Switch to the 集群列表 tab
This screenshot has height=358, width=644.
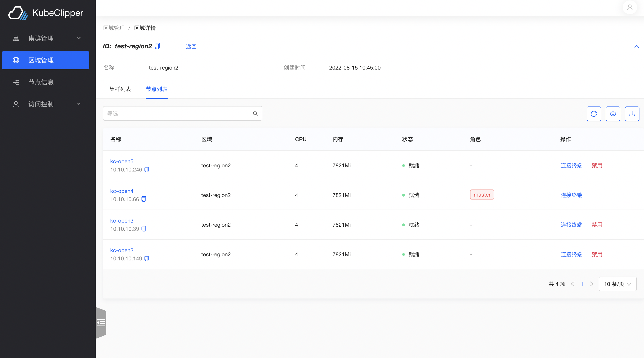120,89
